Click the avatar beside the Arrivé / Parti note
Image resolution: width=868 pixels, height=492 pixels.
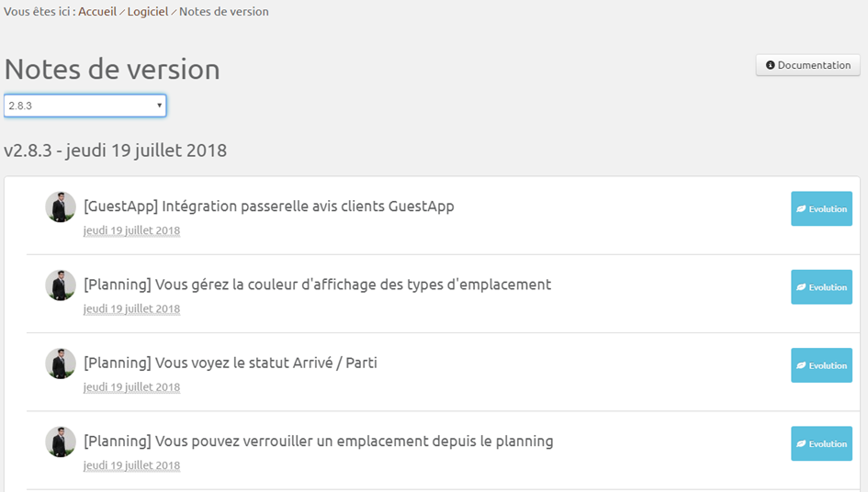click(x=61, y=363)
